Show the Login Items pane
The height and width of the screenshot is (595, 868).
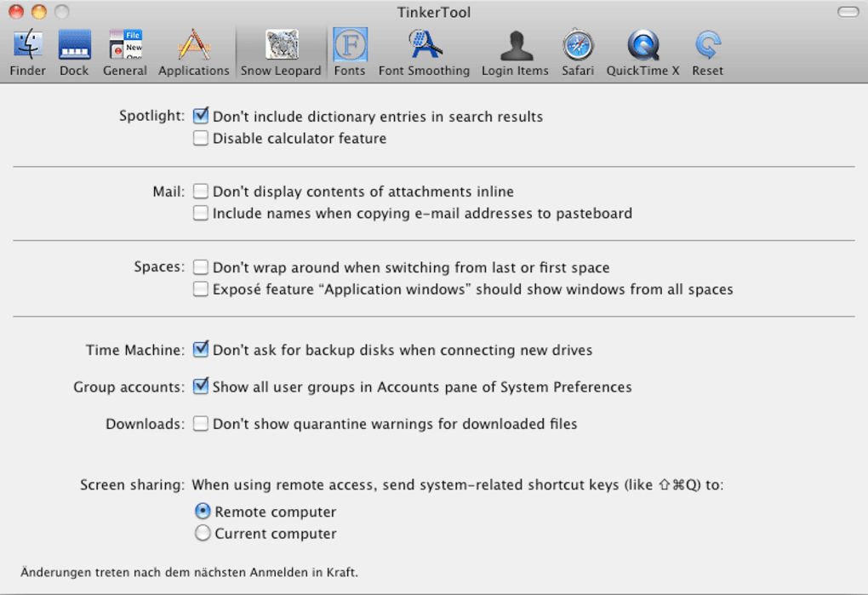515,53
